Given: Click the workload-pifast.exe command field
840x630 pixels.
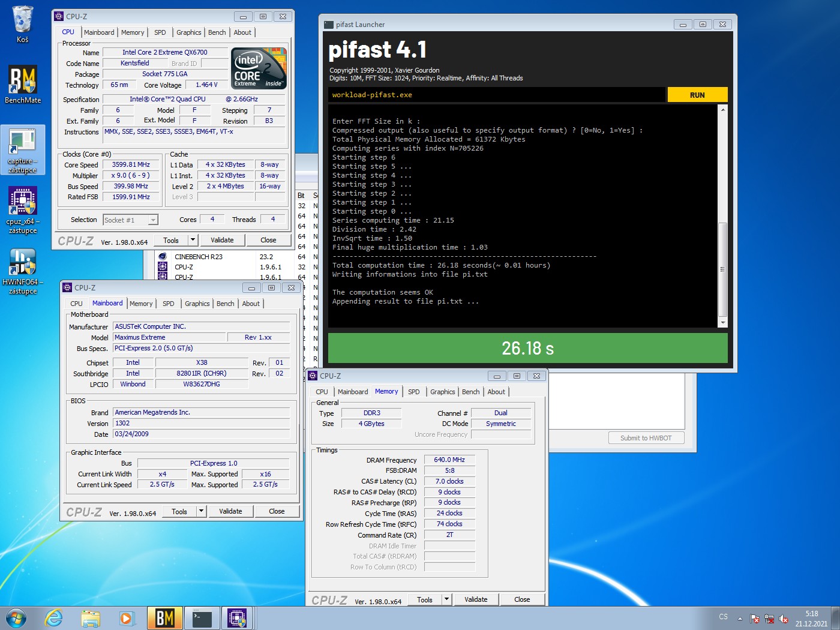Looking at the screenshot, I should point(497,95).
